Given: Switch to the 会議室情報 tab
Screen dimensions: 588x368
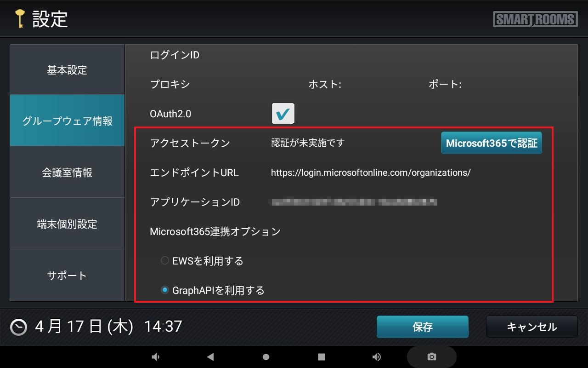Looking at the screenshot, I should [67, 172].
